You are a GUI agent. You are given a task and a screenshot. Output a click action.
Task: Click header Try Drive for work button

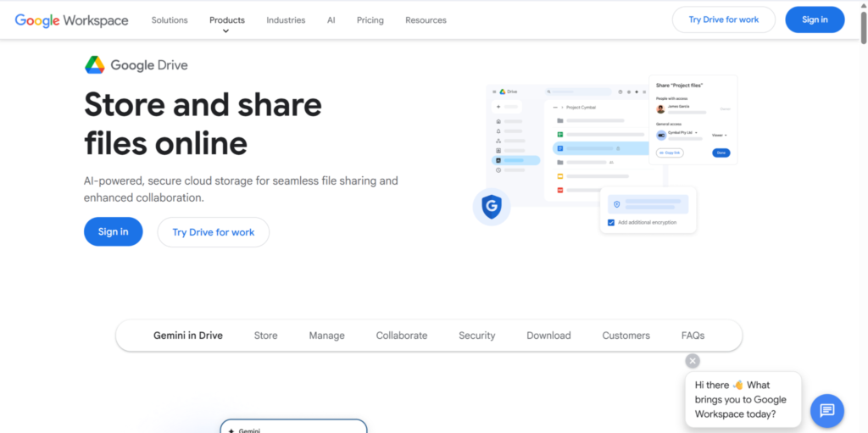[724, 20]
